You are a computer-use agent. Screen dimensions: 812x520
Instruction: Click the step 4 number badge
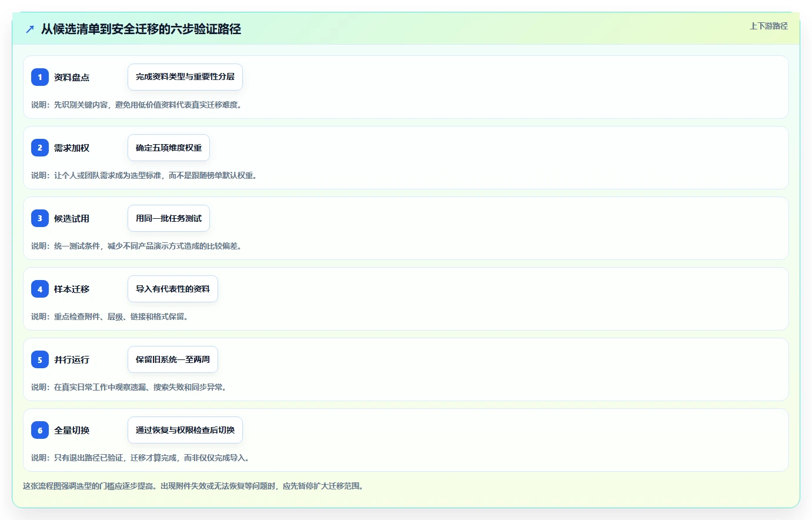(40, 289)
